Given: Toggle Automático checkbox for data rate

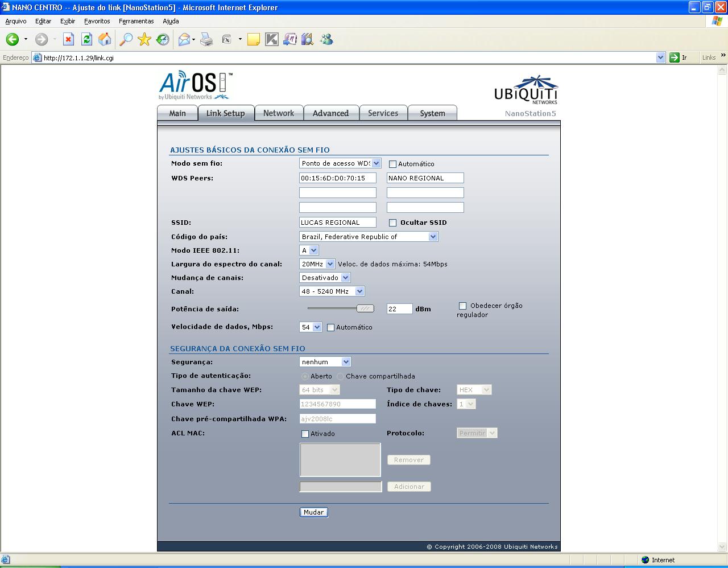Looking at the screenshot, I should tap(330, 327).
